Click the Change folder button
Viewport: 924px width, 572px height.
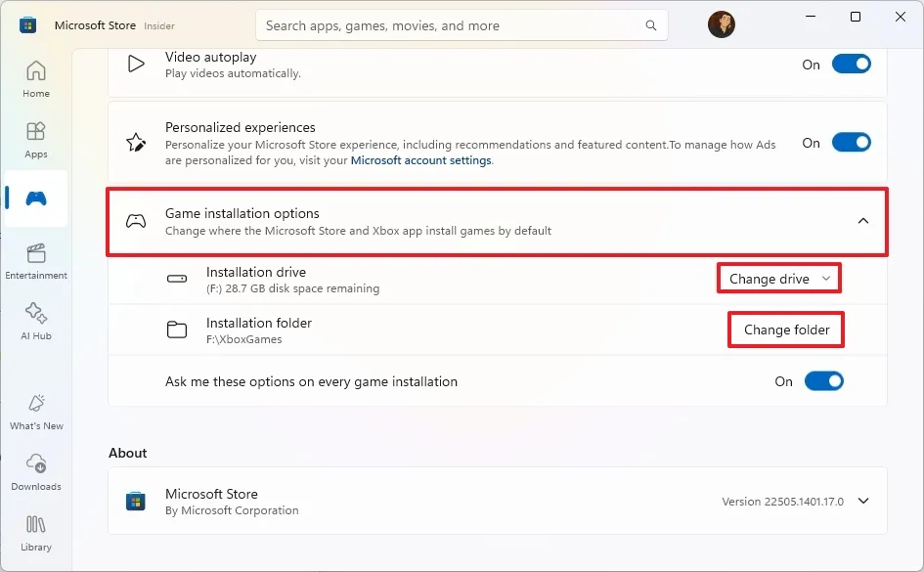(786, 330)
